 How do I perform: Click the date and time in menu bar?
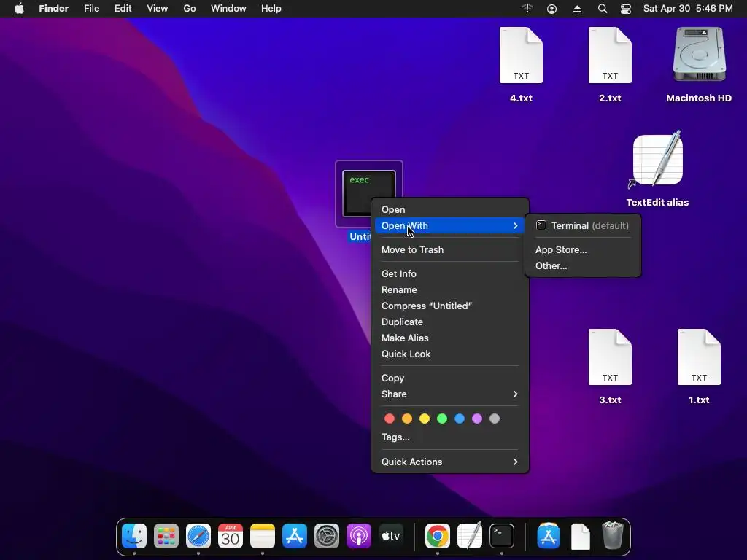tap(688, 9)
